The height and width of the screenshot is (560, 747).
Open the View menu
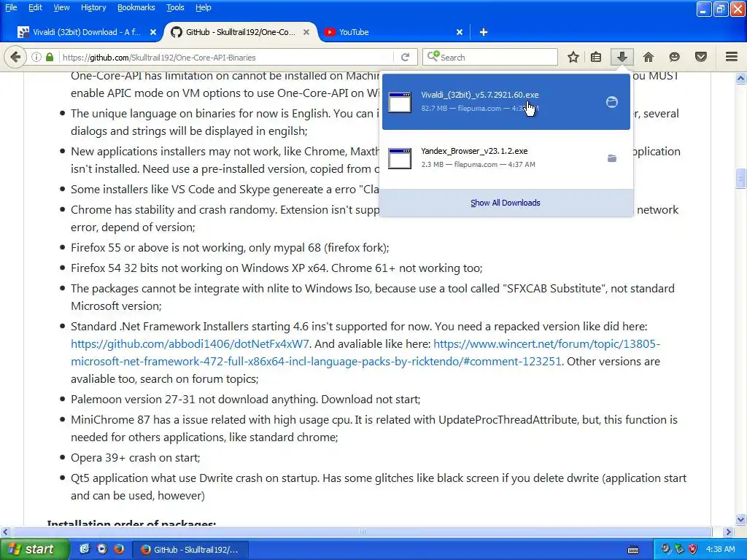61,7
